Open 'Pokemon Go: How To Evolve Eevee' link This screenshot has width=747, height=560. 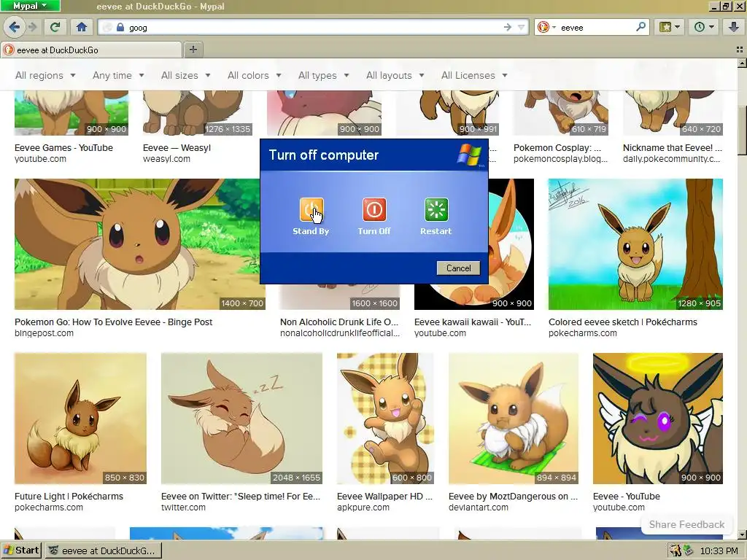point(113,322)
